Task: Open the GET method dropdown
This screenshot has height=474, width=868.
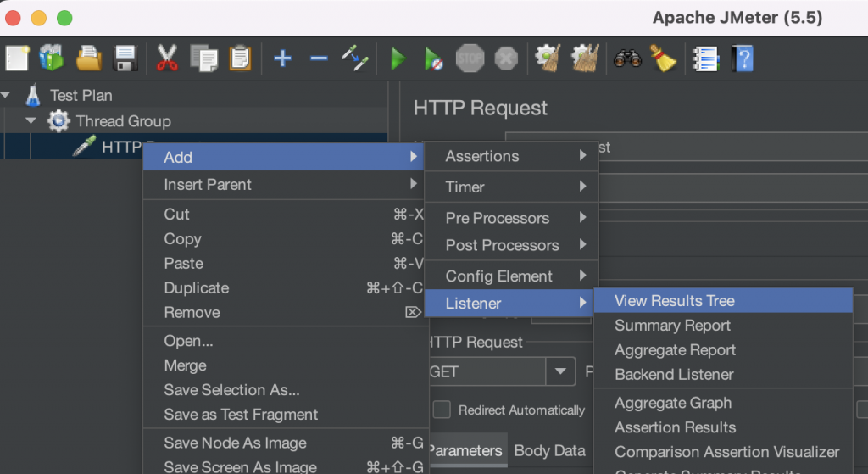Action: pos(560,371)
